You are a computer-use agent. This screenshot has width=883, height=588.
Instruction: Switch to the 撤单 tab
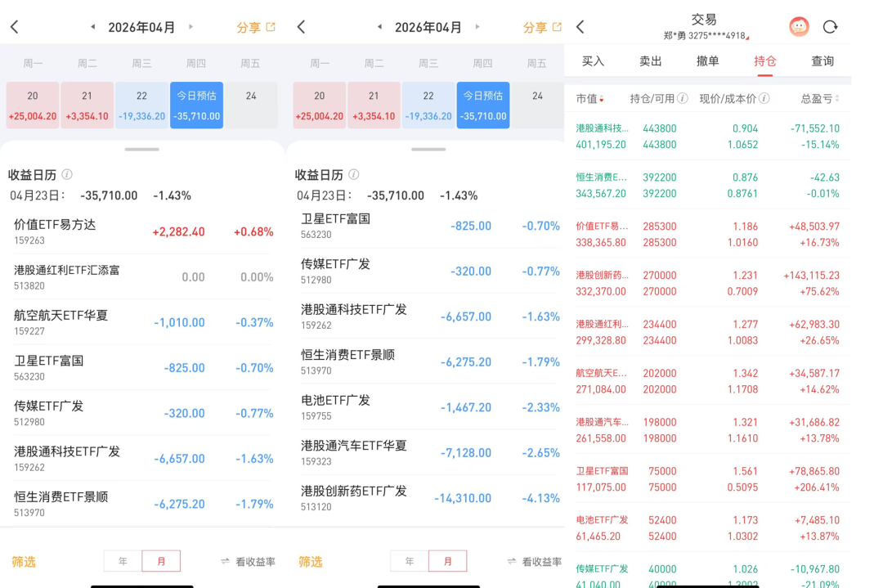[x=708, y=61]
